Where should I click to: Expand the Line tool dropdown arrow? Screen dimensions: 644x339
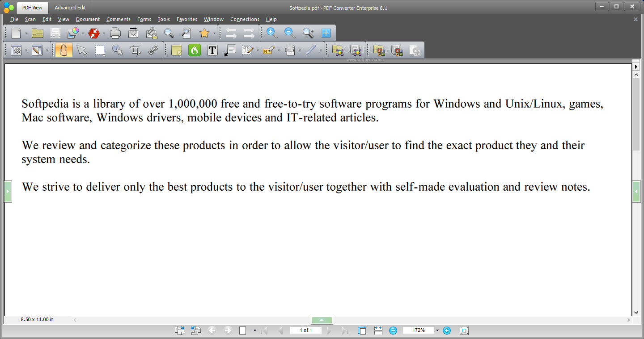pyautogui.click(x=321, y=50)
